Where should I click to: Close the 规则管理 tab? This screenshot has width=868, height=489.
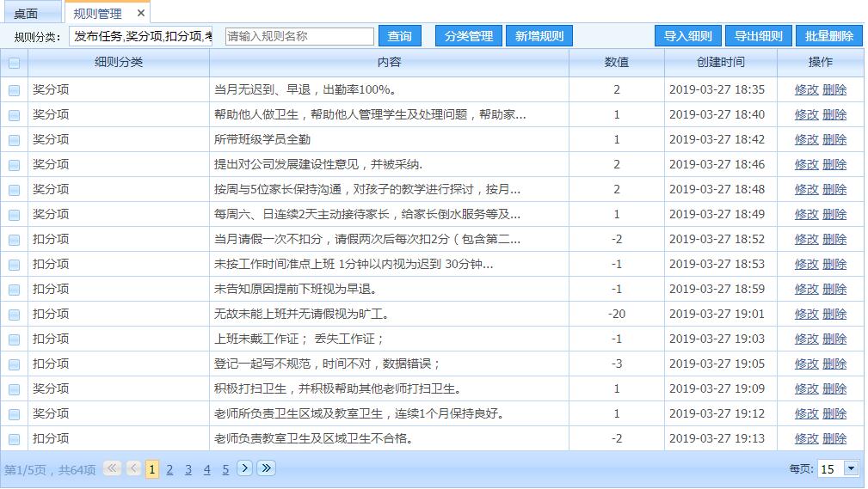click(x=141, y=13)
